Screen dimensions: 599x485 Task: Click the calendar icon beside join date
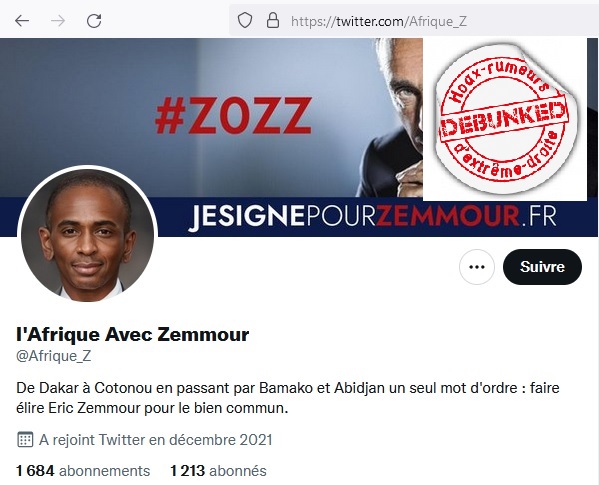click(x=25, y=440)
